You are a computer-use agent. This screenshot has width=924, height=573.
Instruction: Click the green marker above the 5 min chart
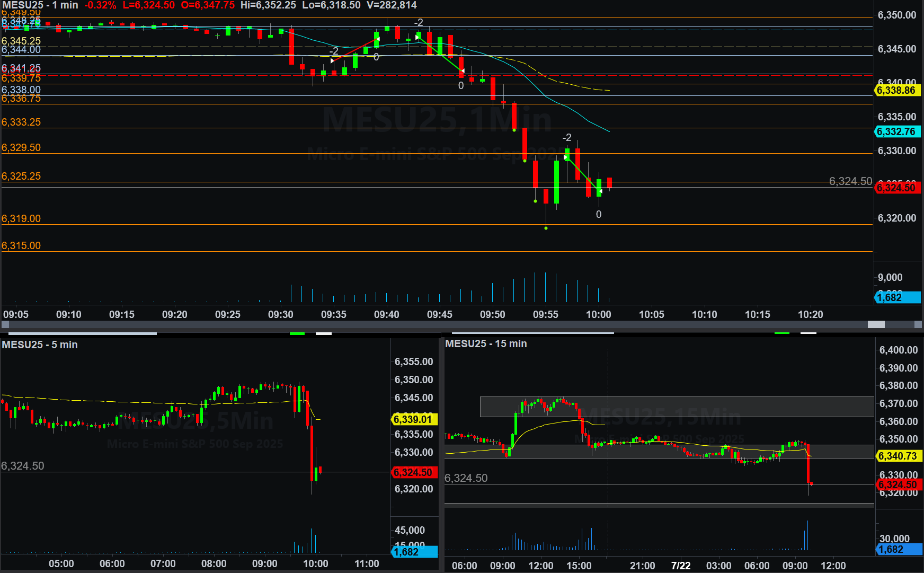(x=297, y=333)
